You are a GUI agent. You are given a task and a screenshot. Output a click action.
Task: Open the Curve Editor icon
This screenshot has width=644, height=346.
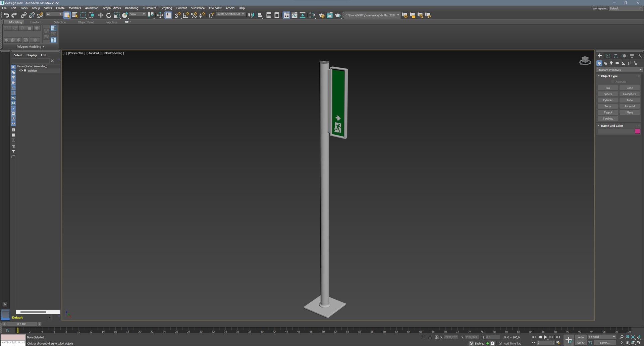294,15
